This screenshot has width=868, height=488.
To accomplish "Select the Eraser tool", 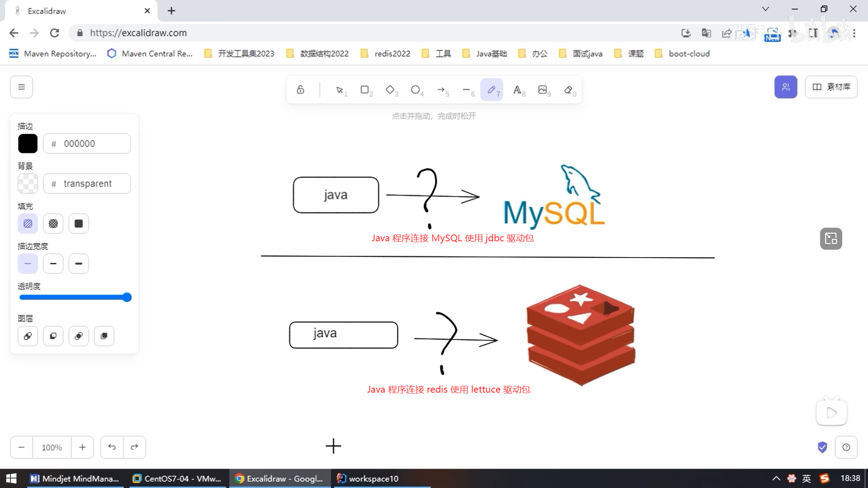I will (568, 89).
